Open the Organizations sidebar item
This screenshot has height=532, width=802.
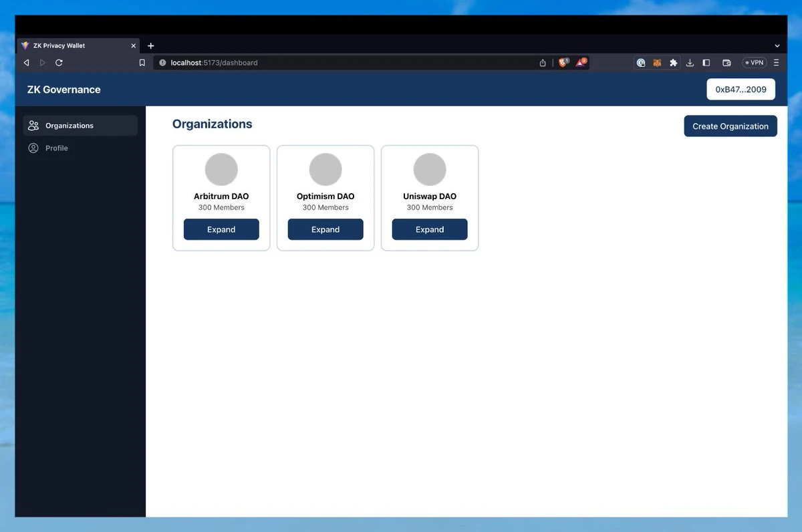80,126
